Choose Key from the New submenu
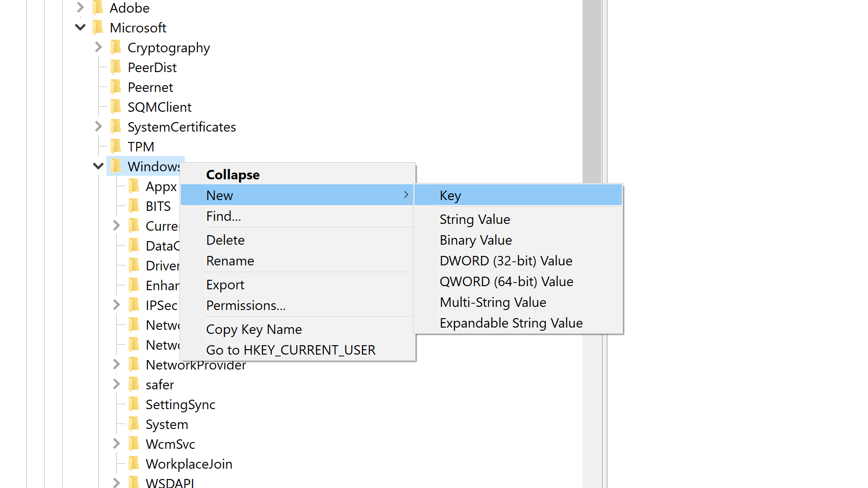The width and height of the screenshot is (868, 488). 450,196
